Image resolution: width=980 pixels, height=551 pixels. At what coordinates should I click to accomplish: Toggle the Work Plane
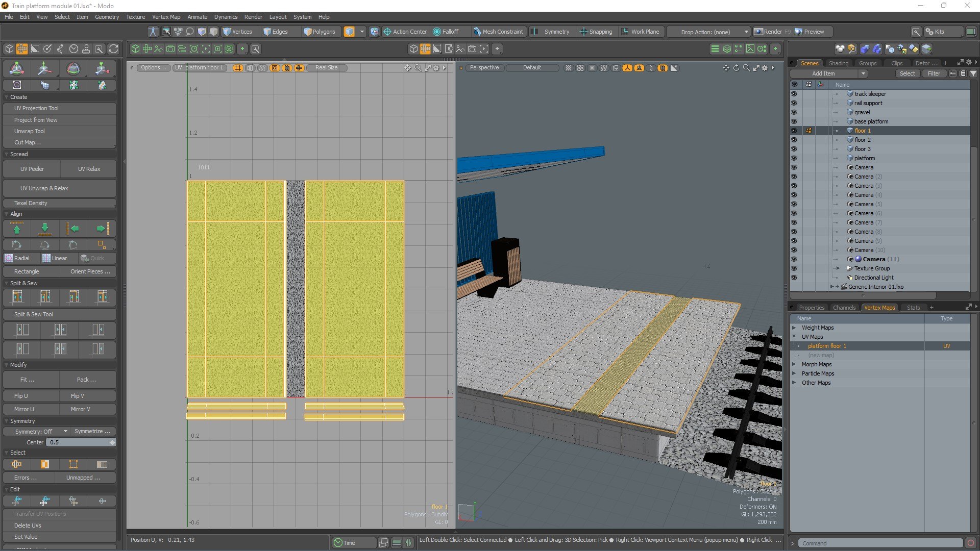pos(641,32)
